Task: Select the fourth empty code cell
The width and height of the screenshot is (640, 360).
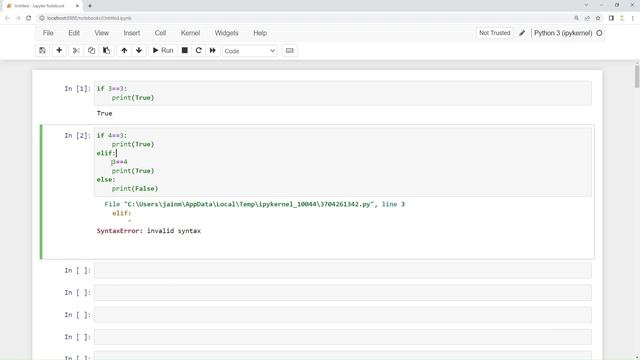Action: (x=342, y=337)
